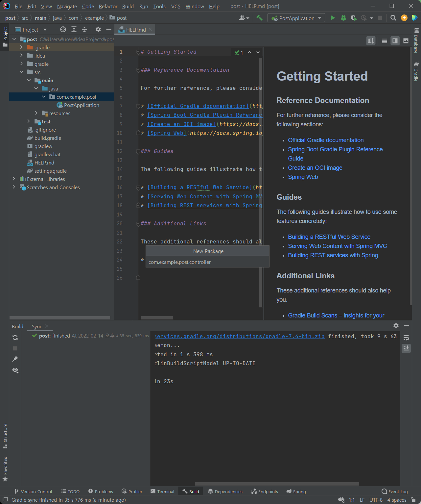
Task: Close the HELP.md editor tab
Action: [150, 29]
